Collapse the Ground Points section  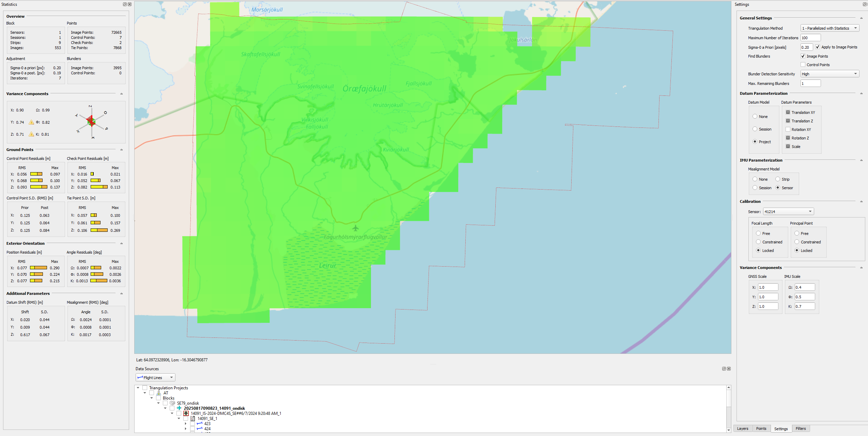point(122,150)
